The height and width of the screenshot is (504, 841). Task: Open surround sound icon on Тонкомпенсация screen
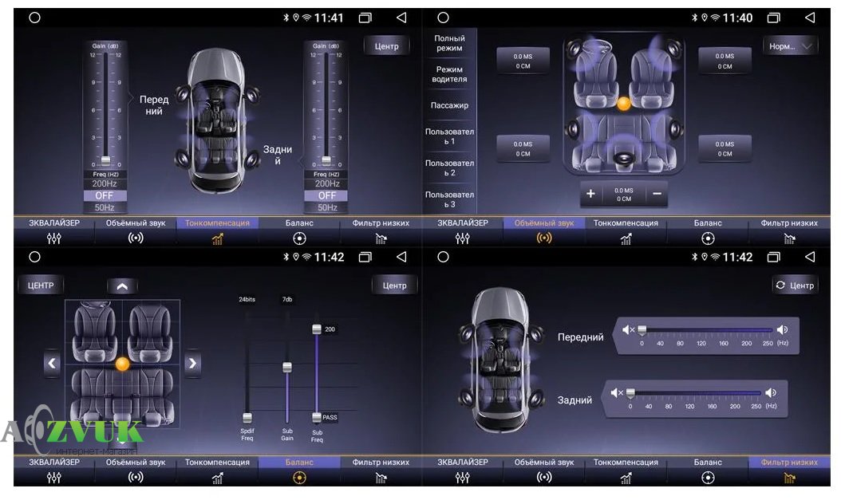(136, 238)
